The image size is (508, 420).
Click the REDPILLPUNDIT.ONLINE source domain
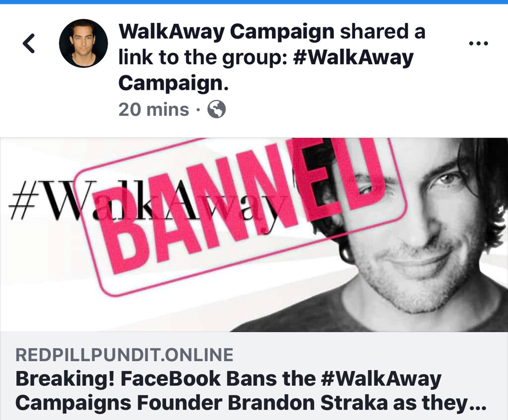[125, 354]
